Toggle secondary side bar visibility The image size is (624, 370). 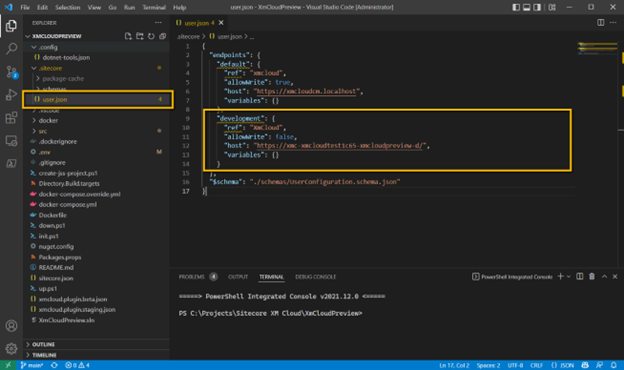(x=537, y=7)
